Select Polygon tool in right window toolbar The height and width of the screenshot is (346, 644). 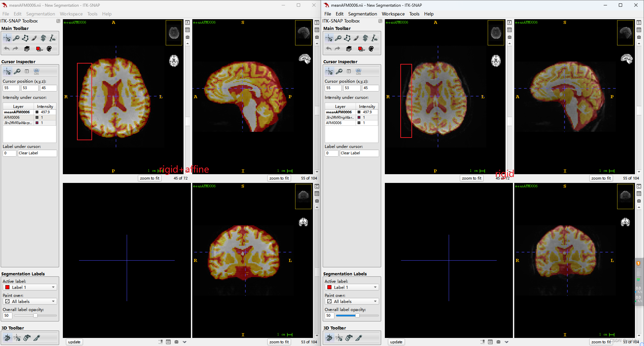[347, 38]
